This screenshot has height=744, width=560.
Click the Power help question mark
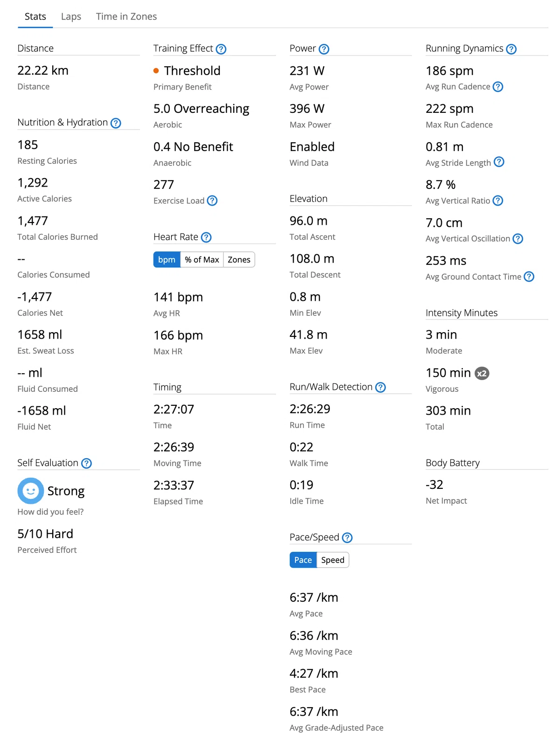pyautogui.click(x=324, y=49)
